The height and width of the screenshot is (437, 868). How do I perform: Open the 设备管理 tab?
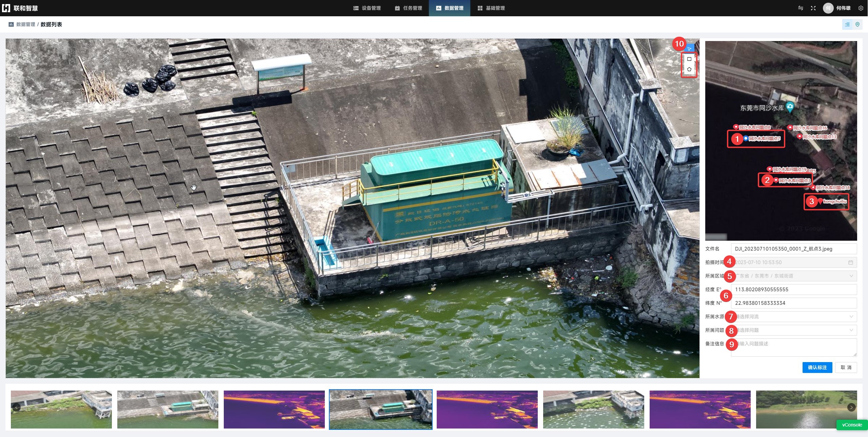tap(367, 8)
